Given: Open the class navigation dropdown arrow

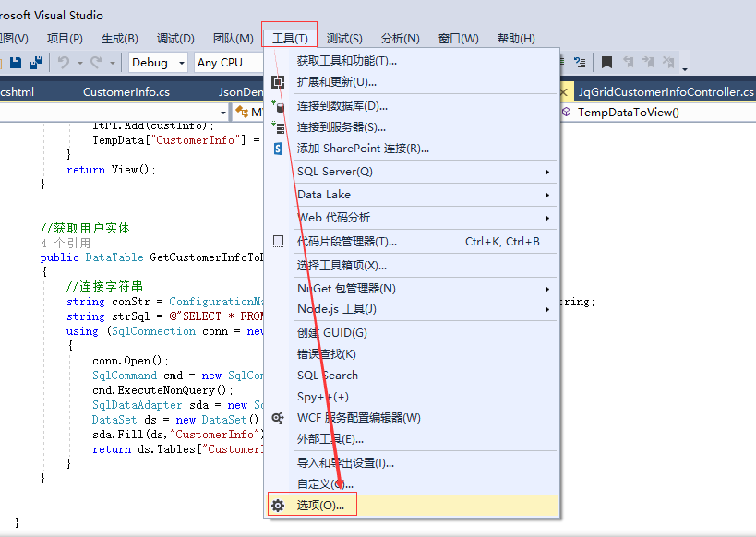Looking at the screenshot, I should coord(223,113).
